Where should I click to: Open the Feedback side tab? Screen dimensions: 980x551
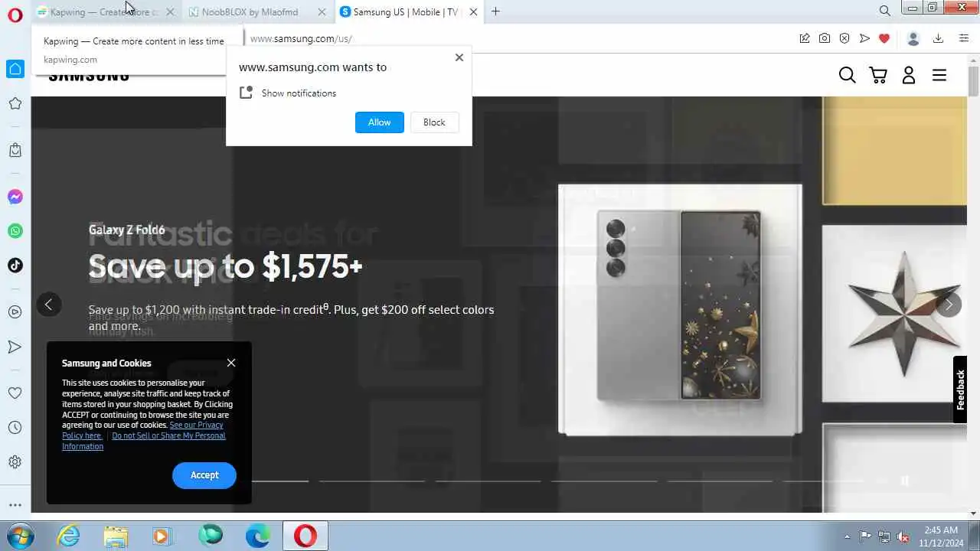tap(960, 390)
